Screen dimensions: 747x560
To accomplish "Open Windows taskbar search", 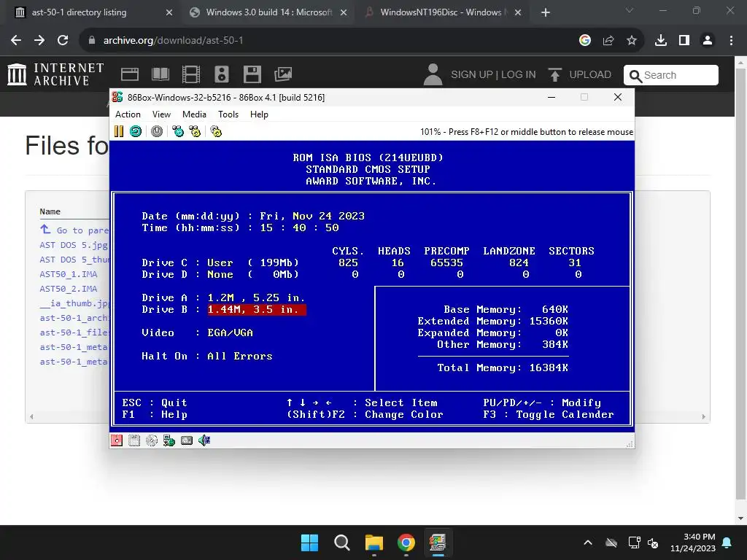I will [341, 542].
